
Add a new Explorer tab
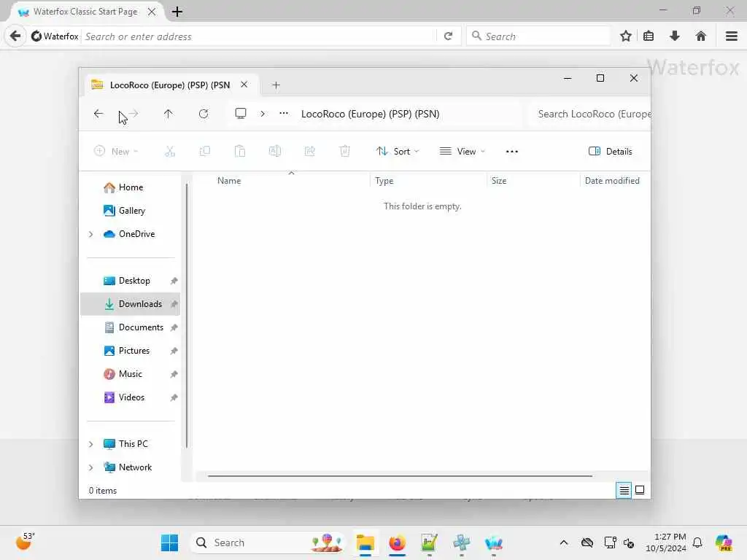[276, 85]
